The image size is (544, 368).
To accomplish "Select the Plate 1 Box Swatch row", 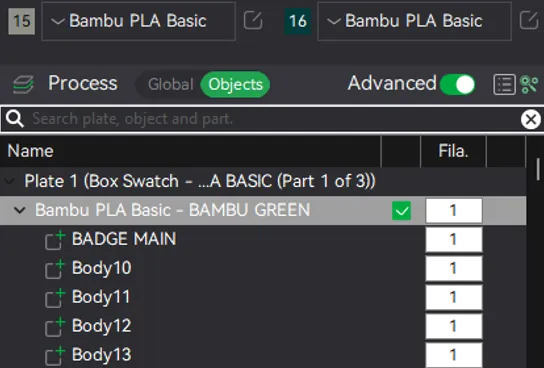I will (x=263, y=181).
